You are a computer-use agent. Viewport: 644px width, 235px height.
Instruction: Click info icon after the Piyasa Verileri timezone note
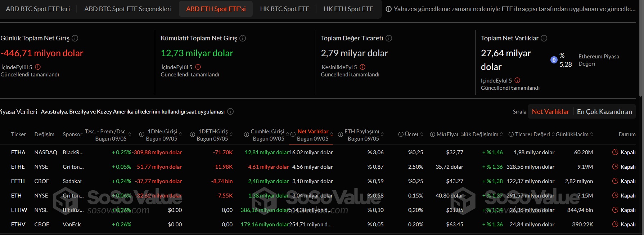click(230, 111)
